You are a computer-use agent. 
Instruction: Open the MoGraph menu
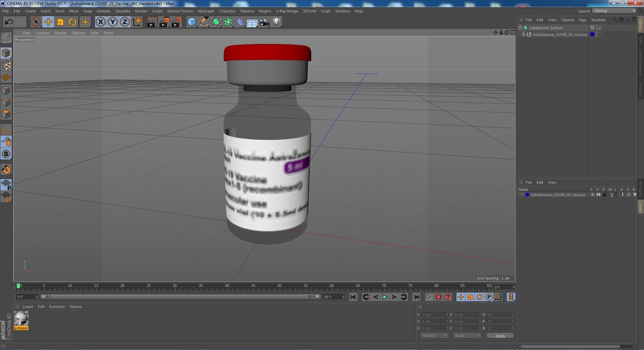pos(206,11)
